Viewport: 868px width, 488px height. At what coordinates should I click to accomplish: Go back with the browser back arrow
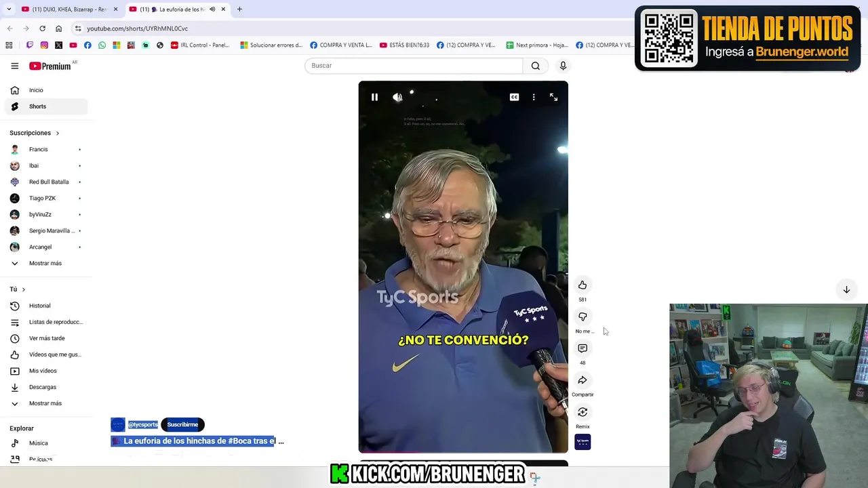pos(9,28)
